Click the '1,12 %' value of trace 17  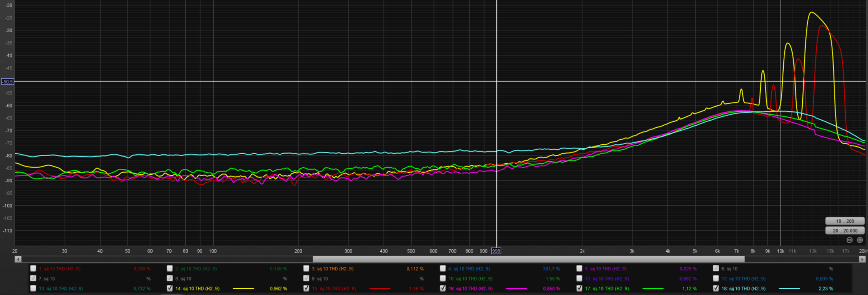(x=690, y=289)
